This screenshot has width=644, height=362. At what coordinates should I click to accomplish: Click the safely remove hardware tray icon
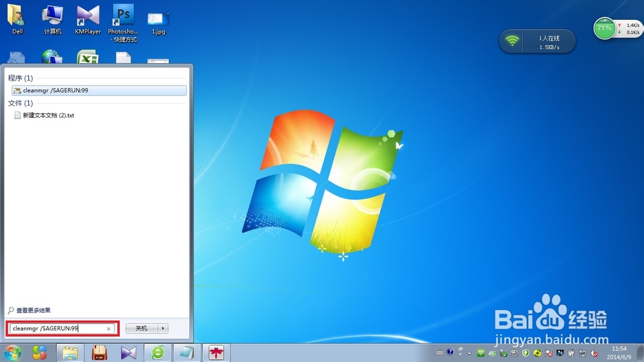[x=504, y=353]
